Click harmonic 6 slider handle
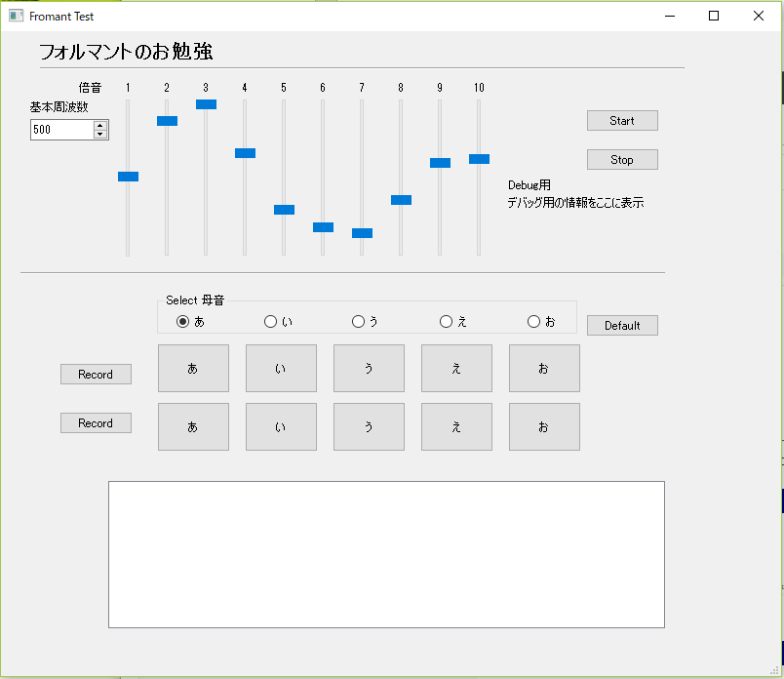 323,227
